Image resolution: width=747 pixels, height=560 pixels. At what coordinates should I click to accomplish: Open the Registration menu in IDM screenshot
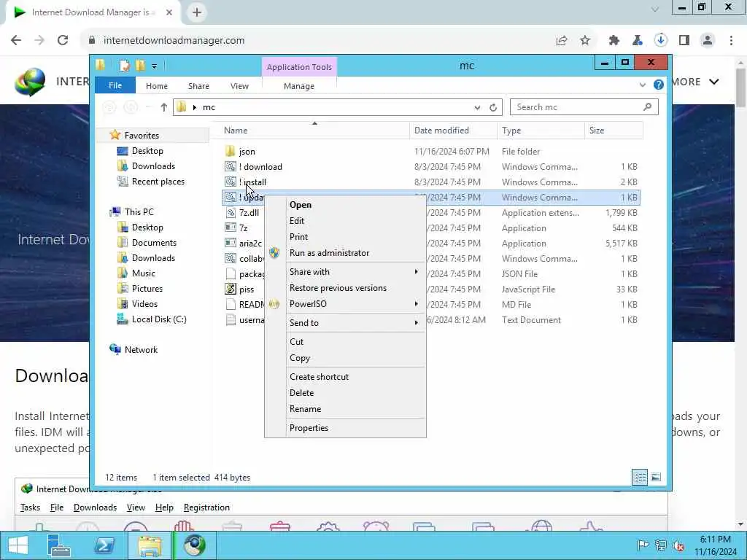(x=206, y=507)
